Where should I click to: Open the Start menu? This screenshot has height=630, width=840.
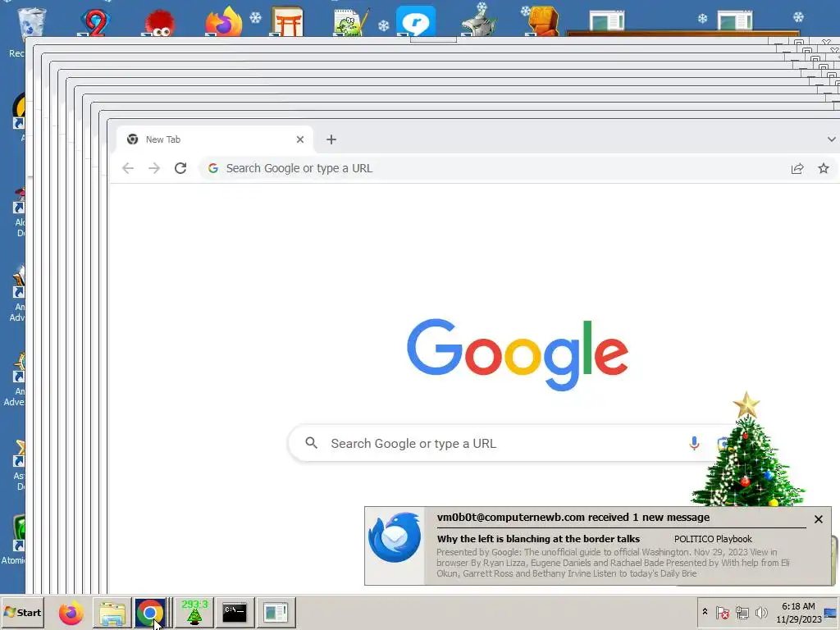(22, 612)
